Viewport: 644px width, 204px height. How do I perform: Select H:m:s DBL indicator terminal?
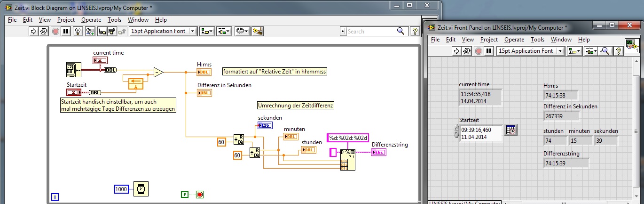(204, 72)
